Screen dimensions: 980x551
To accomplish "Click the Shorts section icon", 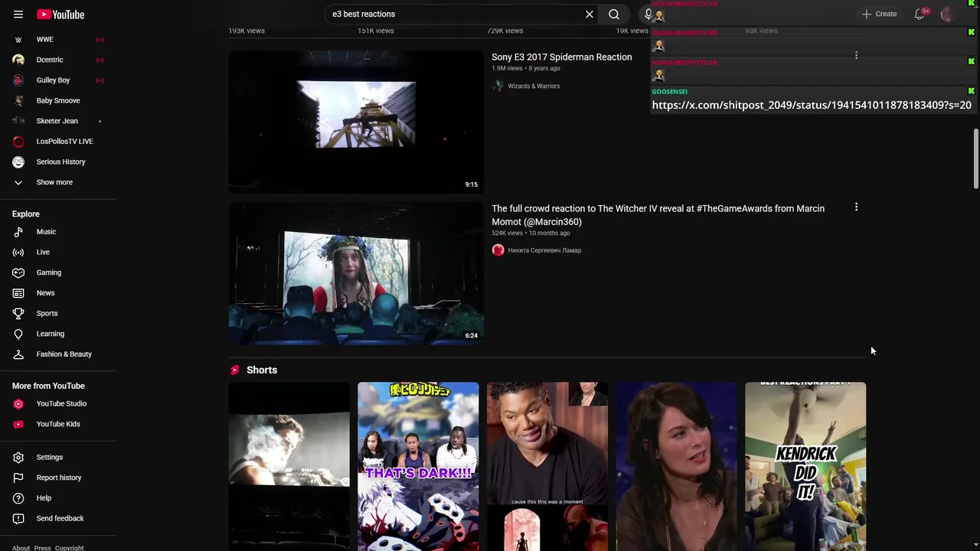I will tap(235, 370).
